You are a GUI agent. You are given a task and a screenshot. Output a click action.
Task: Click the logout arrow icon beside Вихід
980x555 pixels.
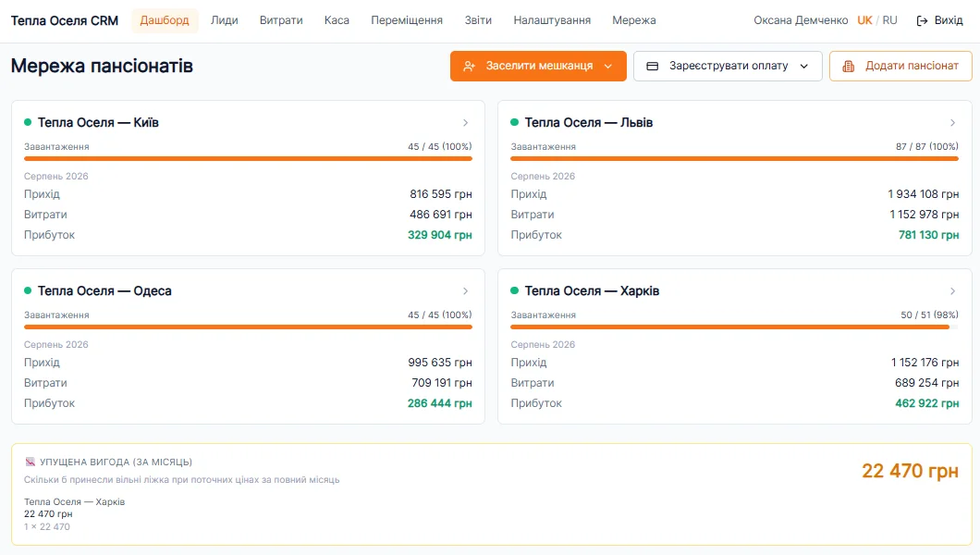pos(922,20)
